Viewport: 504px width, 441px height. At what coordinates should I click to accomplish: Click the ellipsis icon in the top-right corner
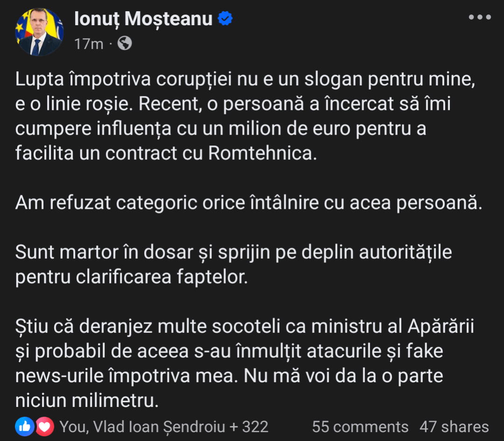coord(479,18)
